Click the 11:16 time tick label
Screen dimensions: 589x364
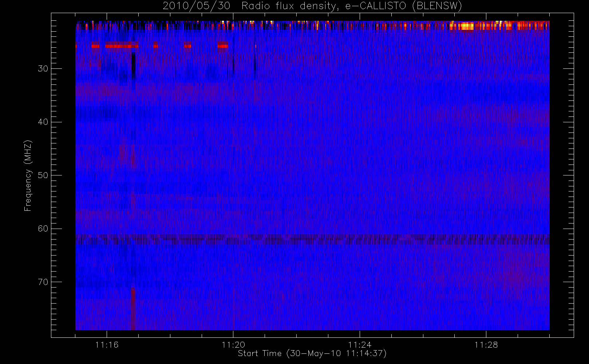coord(107,345)
